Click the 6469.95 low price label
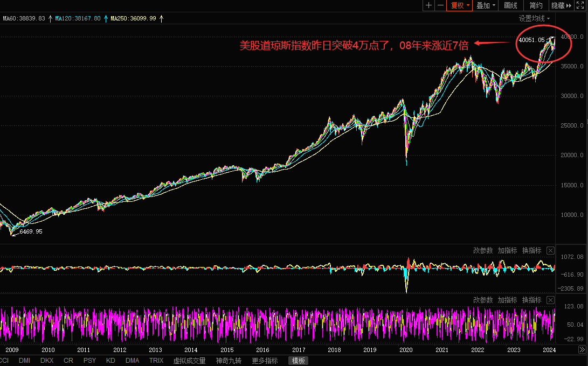The width and height of the screenshot is (588, 366). 31,232
